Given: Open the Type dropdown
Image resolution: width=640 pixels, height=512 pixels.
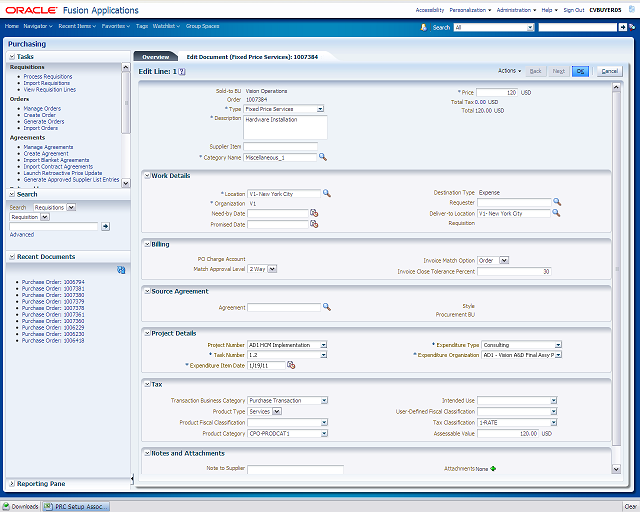Looking at the screenshot, I should coord(320,109).
